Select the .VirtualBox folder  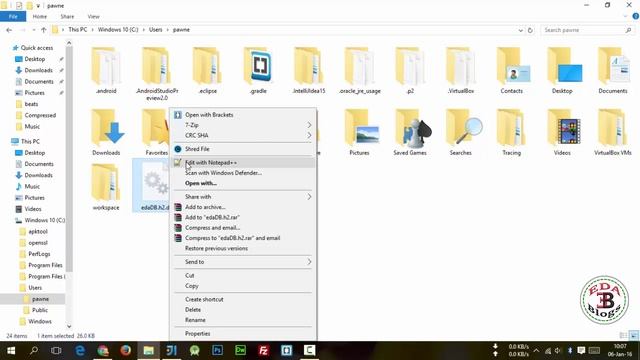[x=461, y=70]
